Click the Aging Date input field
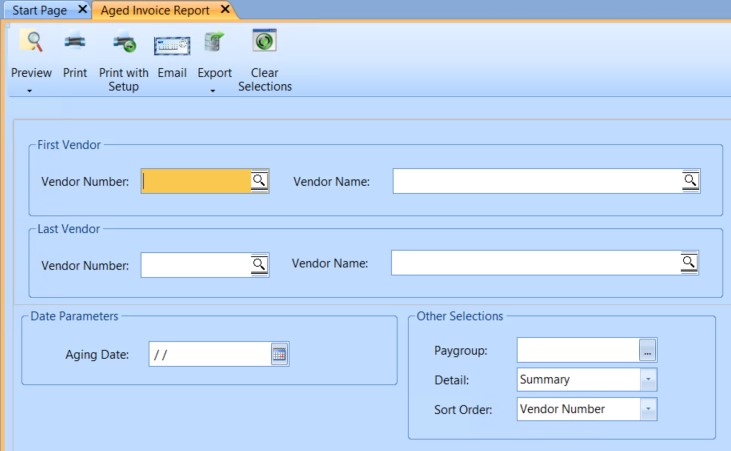This screenshot has width=731, height=451. [x=208, y=354]
